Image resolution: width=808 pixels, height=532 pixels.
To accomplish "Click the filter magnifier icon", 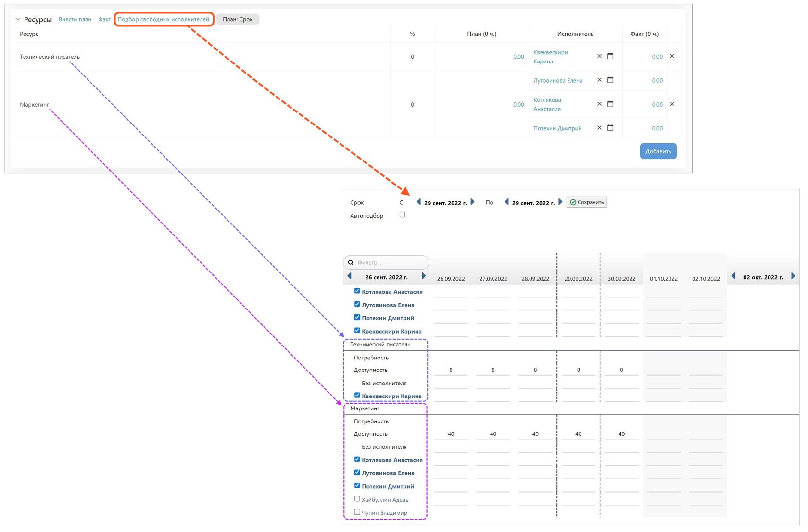I will pyautogui.click(x=351, y=262).
